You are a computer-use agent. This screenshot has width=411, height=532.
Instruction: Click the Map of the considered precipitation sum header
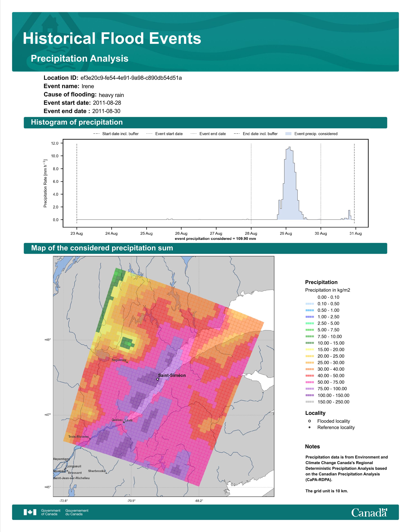tap(205, 248)
